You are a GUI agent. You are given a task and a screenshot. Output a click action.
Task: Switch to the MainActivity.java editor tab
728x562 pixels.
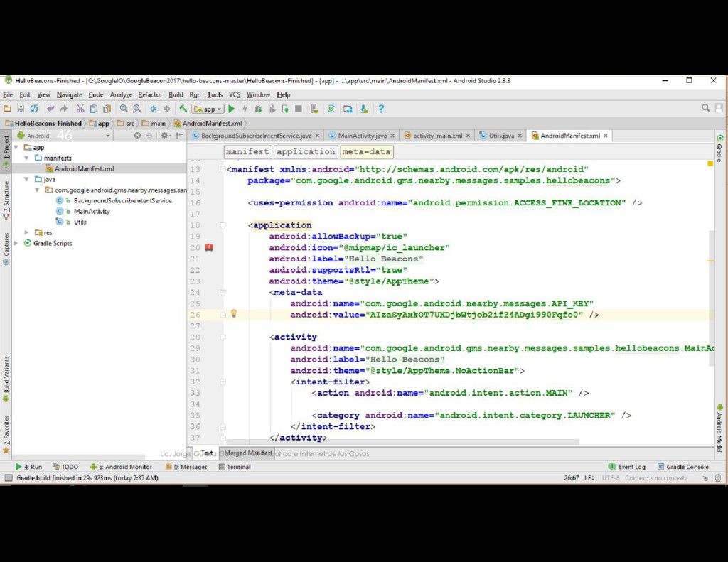point(361,136)
